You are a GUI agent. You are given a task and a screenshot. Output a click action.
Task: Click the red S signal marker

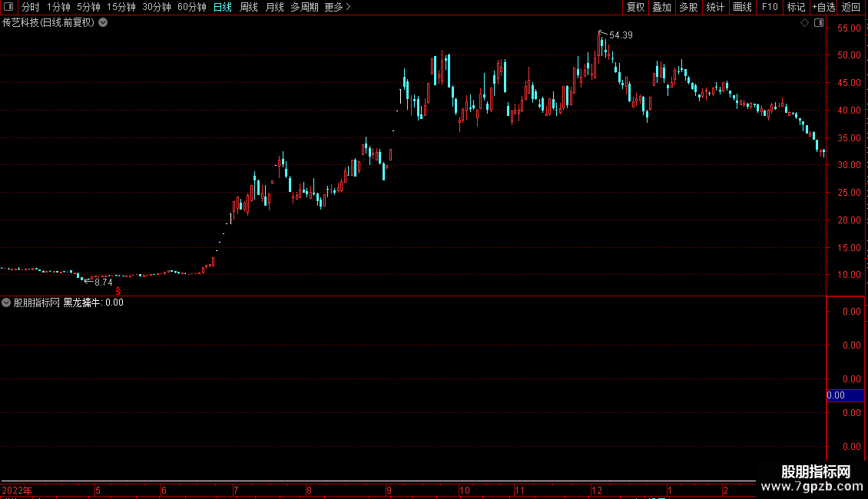click(x=118, y=291)
